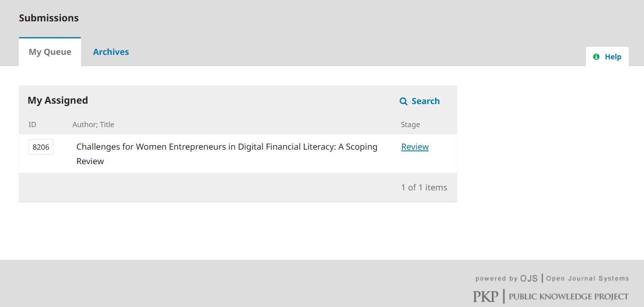Click the OJS logo letters in footer
The height and width of the screenshot is (307, 644).
529,278
